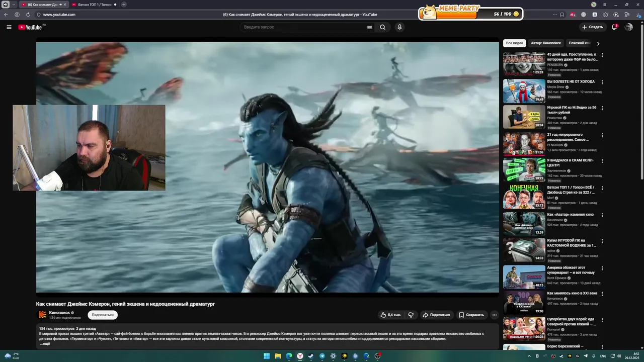This screenshot has width=644, height=362.
Task: Like the video (5,4 тыс.)
Action: (x=390, y=315)
